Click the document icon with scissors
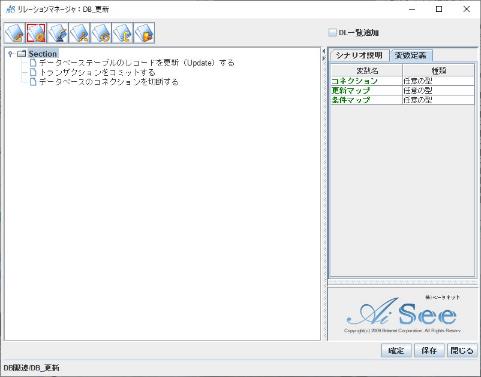 79,33
